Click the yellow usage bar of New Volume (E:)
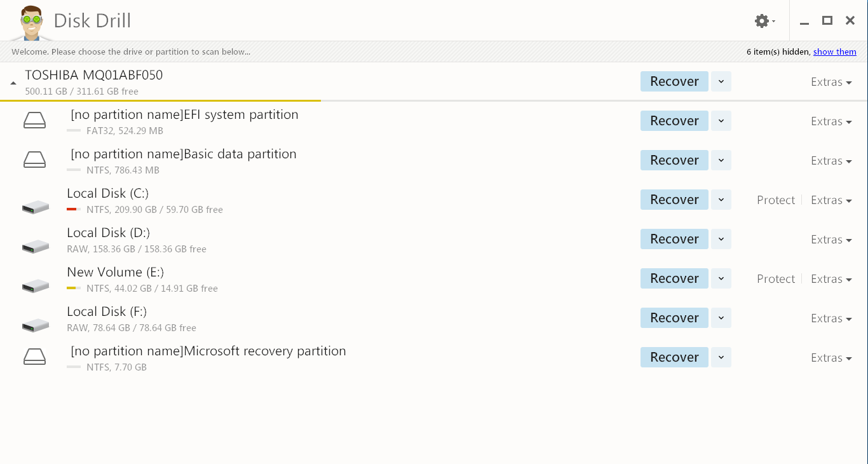Viewport: 868px width, 464px height. [71, 289]
